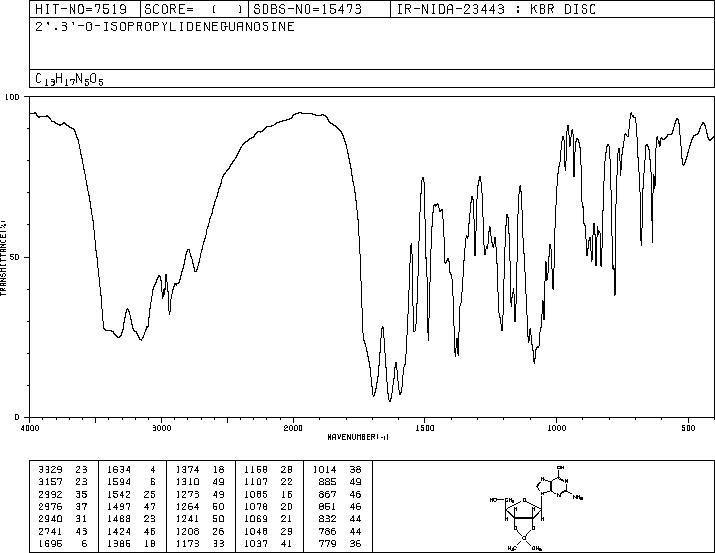Click the 1264 peak table entry

187,506
